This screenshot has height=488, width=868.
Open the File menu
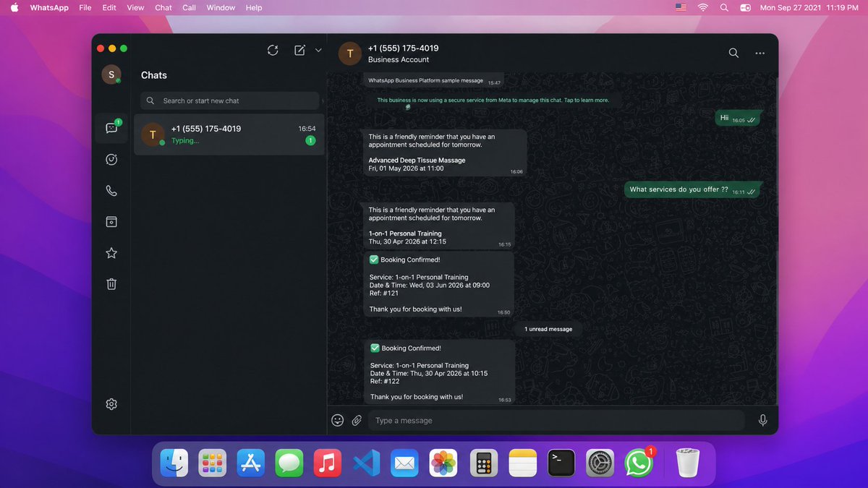(85, 7)
